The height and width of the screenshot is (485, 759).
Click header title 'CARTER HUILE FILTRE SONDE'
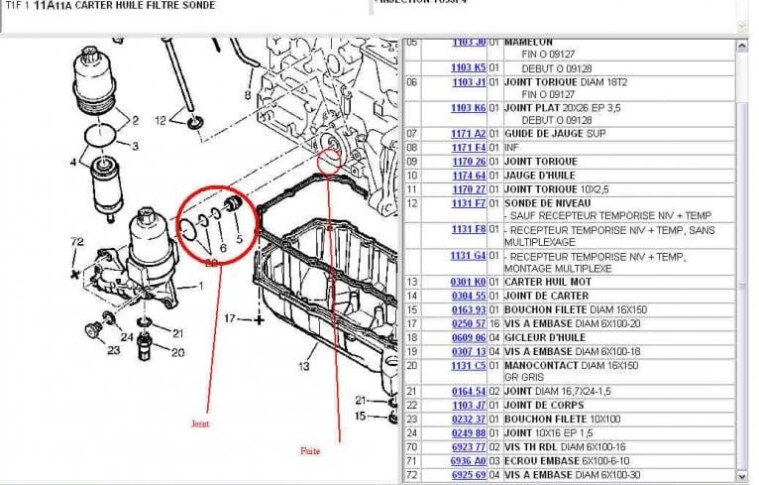(145, 5)
